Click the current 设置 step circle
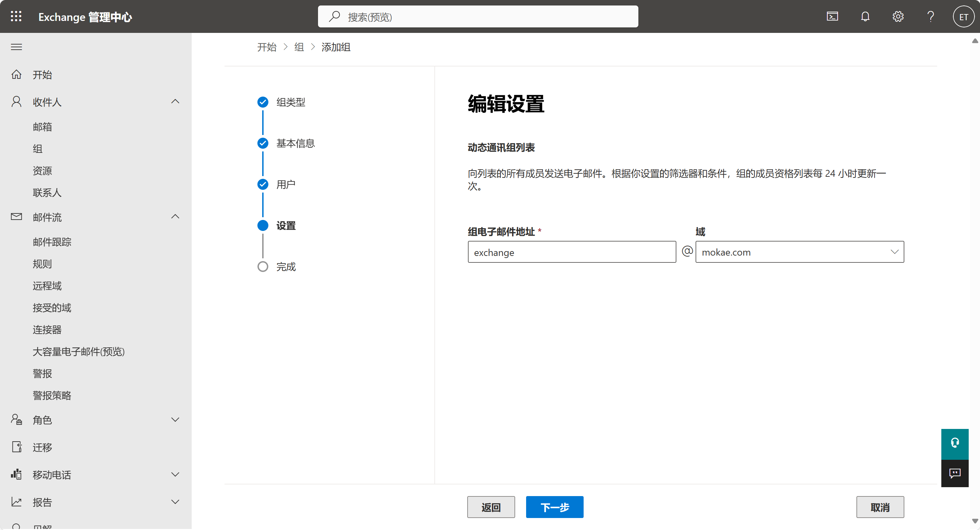980x530 pixels. point(263,225)
